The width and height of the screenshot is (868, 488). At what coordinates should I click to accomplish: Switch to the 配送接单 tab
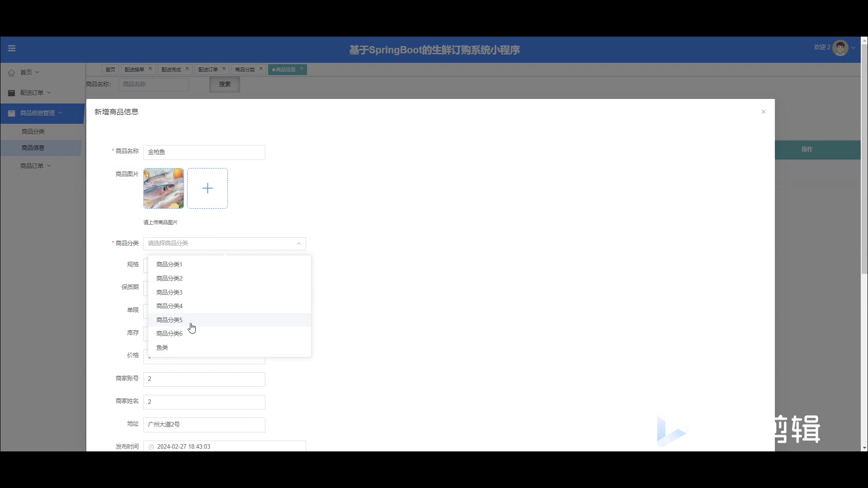(134, 70)
